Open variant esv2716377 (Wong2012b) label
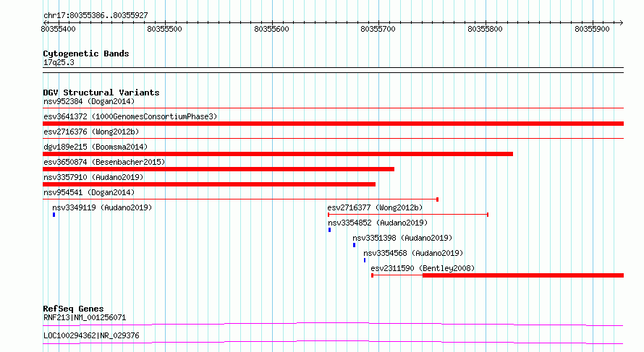 pos(375,207)
